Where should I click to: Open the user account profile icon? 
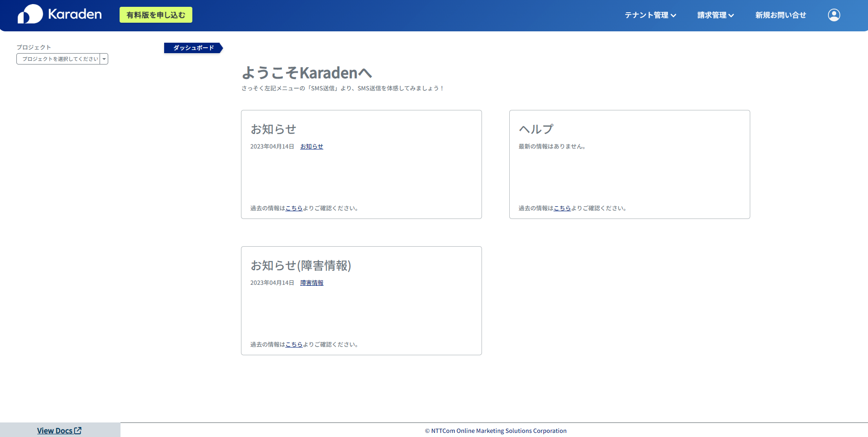[834, 15]
